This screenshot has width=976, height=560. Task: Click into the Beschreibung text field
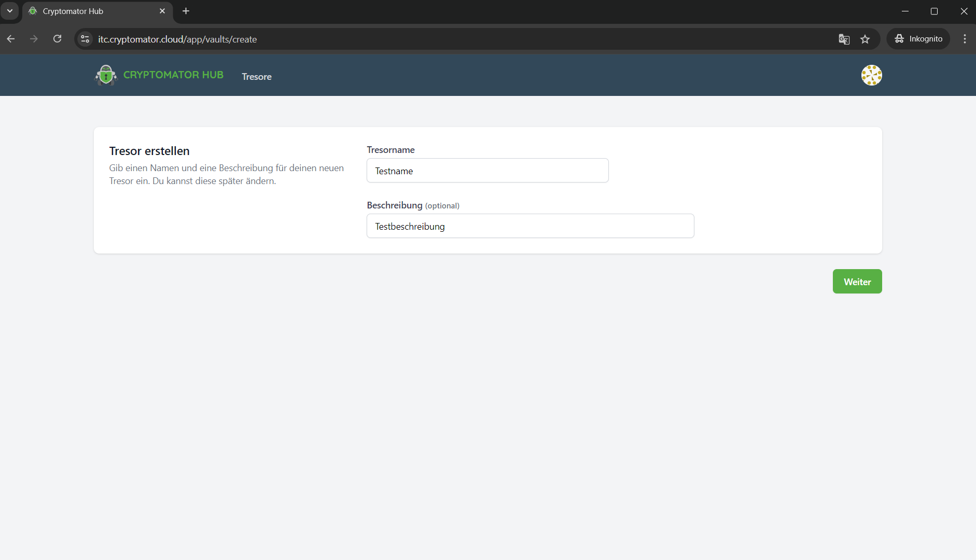coord(529,226)
